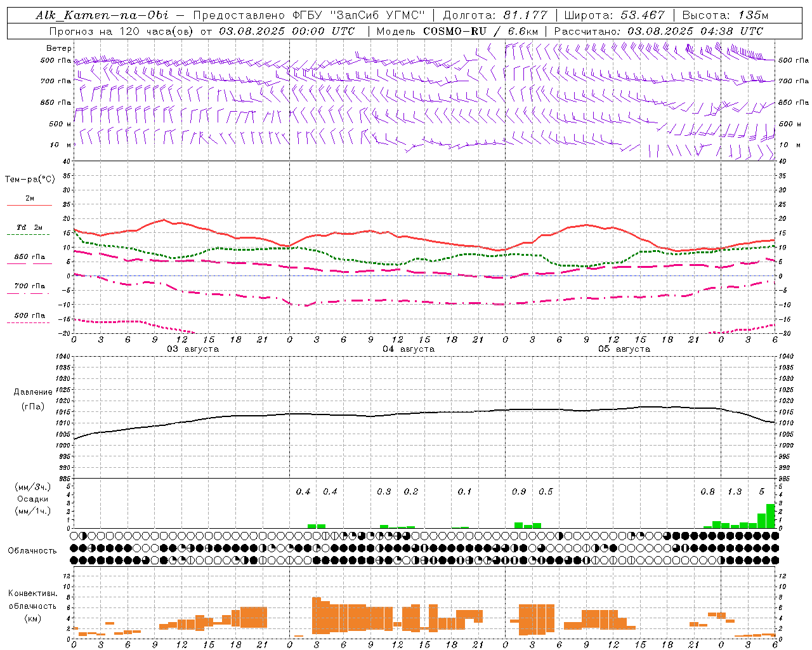
Task: Click the Td 2м dew point legend label
Action: (29, 227)
